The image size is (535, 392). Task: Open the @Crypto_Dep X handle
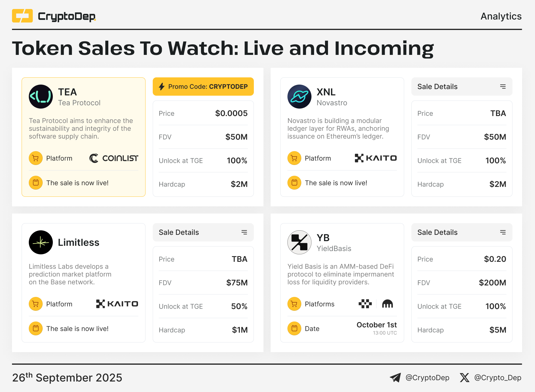pyautogui.click(x=498, y=378)
